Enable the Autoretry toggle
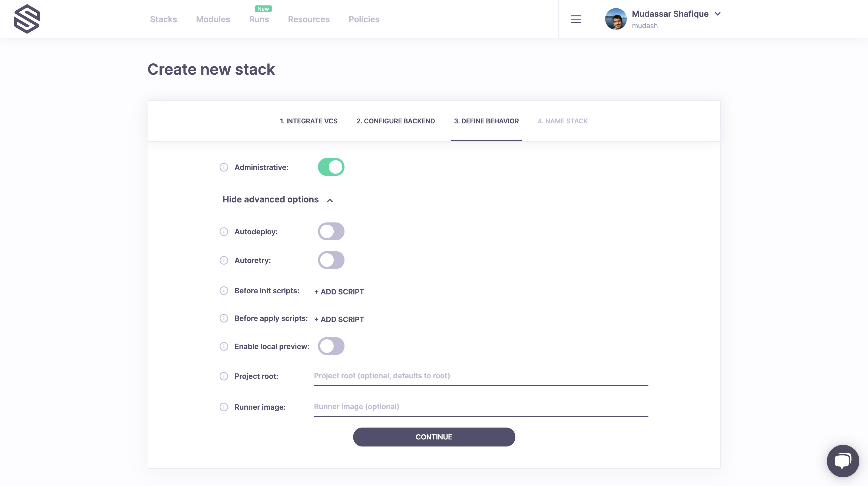The image size is (868, 486). [331, 260]
